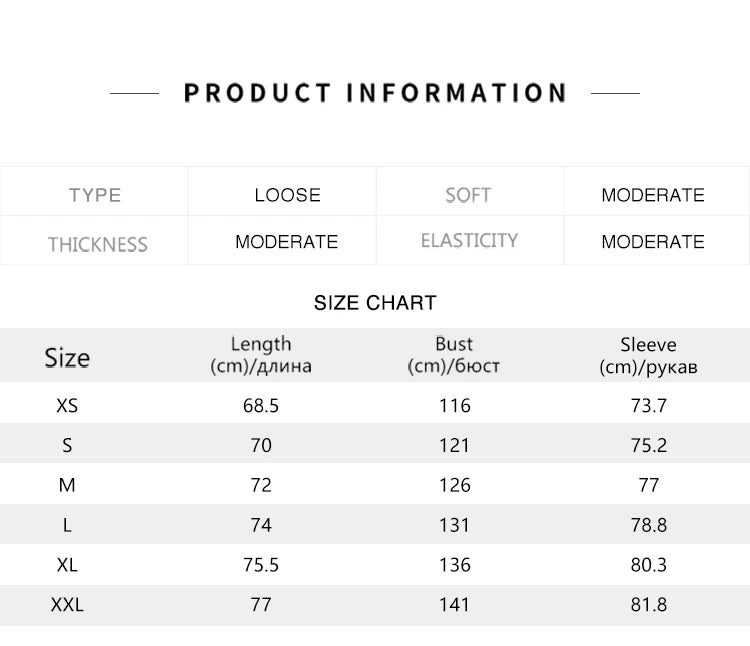The height and width of the screenshot is (646, 750).
Task: Select the Length (cm) column header
Action: [x=261, y=355]
